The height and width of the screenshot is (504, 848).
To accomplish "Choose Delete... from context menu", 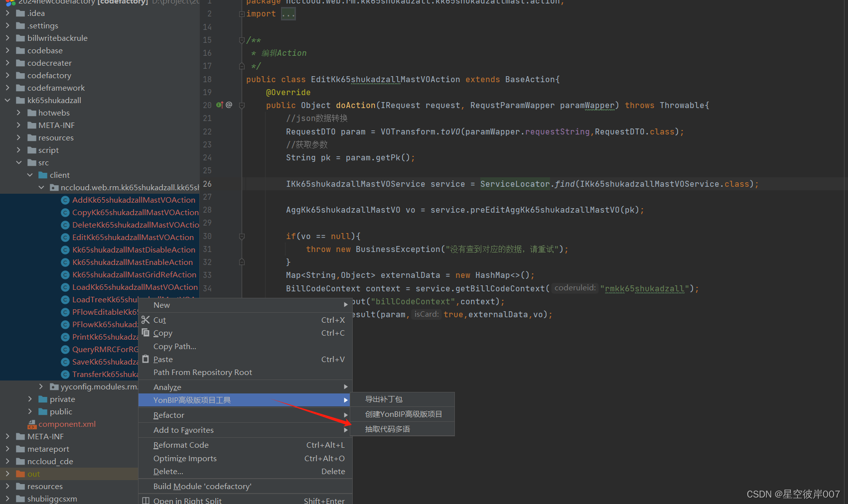I will click(x=245, y=471).
